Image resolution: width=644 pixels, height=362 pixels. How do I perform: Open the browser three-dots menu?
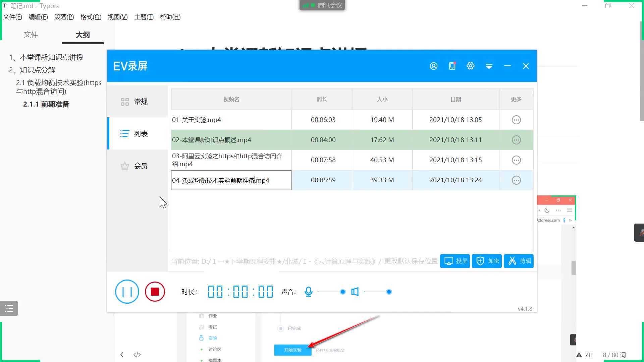click(558, 210)
